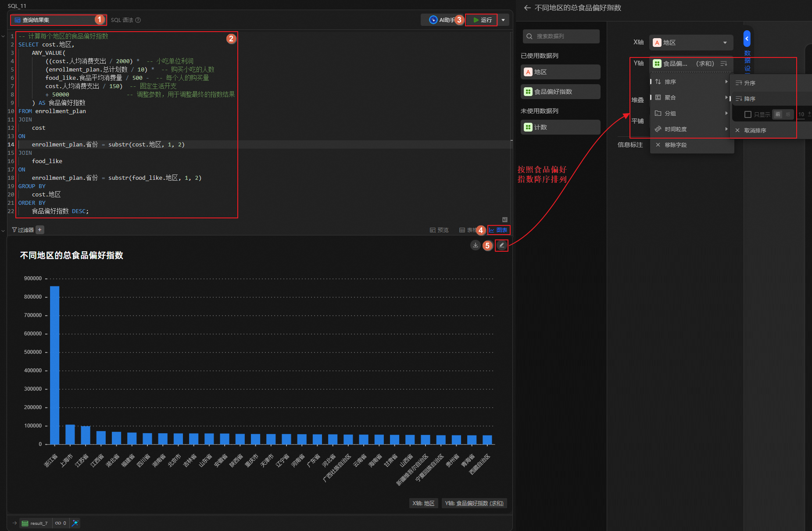The image size is (812, 531).
Task: Select the 食品偏好指数 used data column
Action: (x=560, y=92)
